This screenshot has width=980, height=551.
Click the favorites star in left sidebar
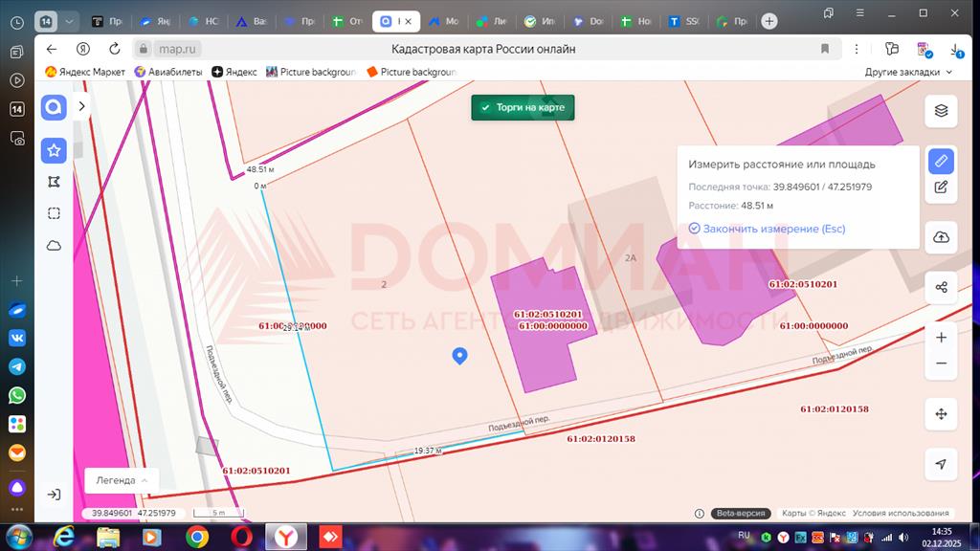[54, 150]
